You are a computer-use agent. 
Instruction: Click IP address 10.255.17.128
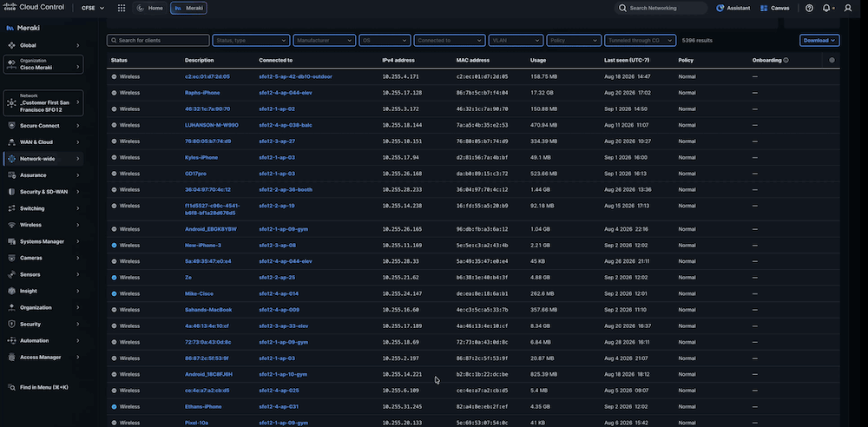[x=402, y=93]
